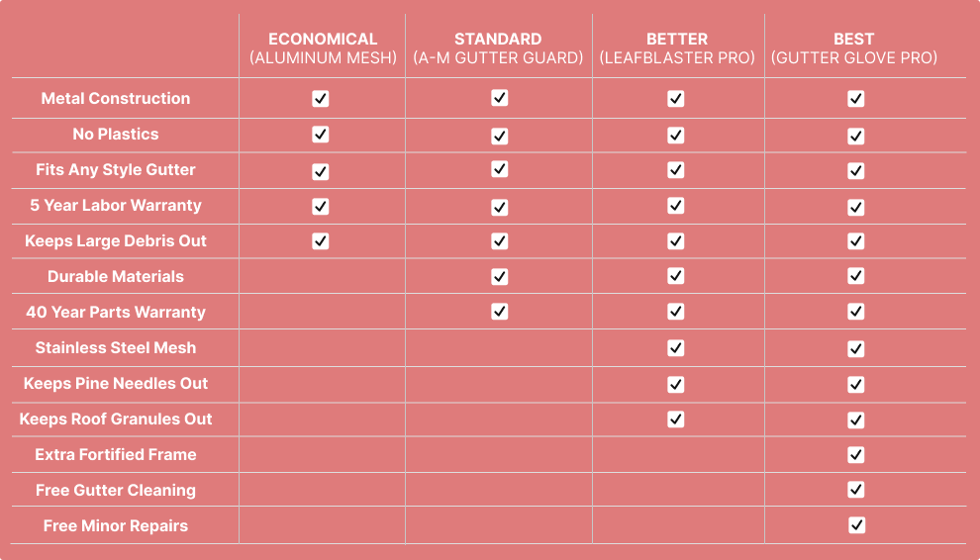
Task: Click Metal Construction checkbox under Economical column
Action: coord(320,99)
